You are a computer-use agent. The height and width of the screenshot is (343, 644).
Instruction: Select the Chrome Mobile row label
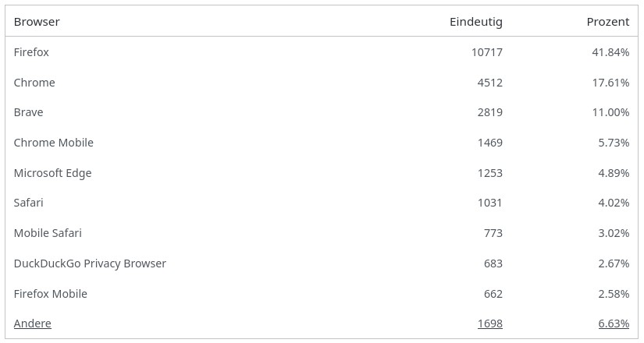(x=53, y=143)
